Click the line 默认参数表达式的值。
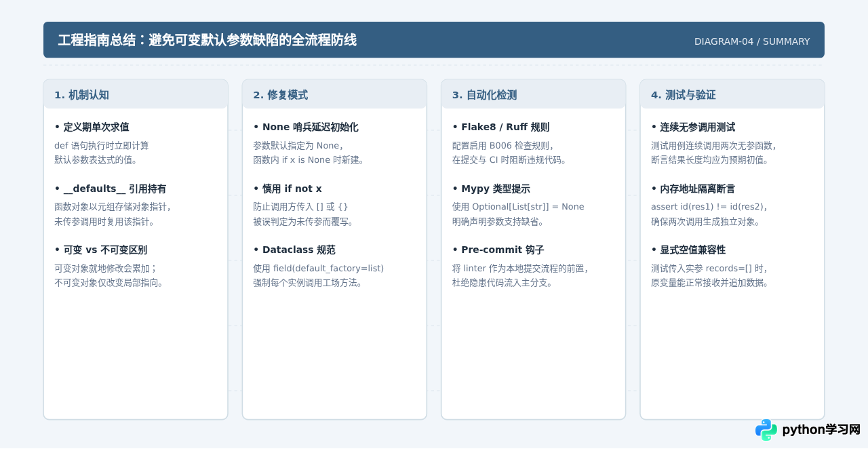This screenshot has width=868, height=449. [x=96, y=160]
